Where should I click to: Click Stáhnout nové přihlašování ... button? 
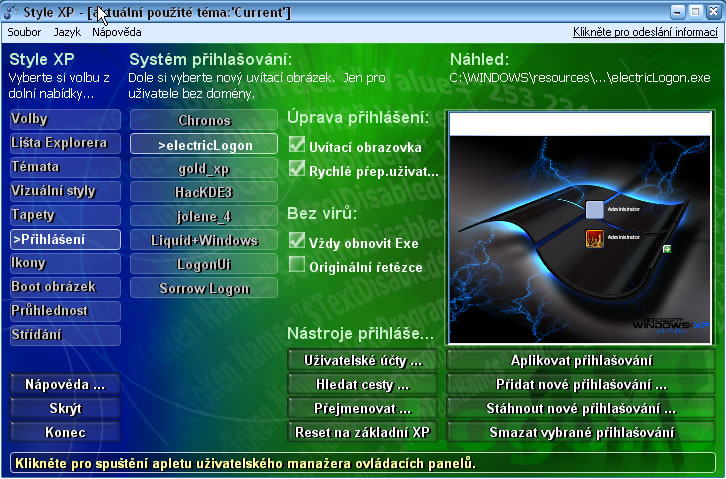pos(581,409)
